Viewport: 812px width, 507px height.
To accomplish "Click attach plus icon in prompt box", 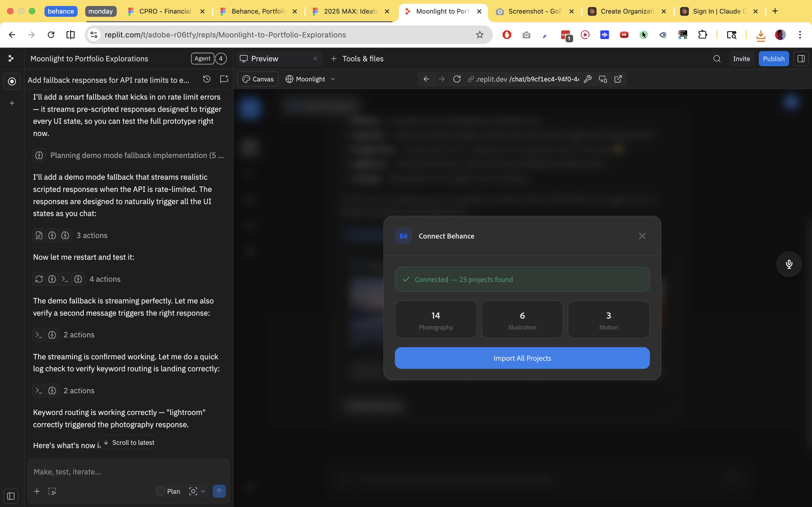I will [x=37, y=491].
